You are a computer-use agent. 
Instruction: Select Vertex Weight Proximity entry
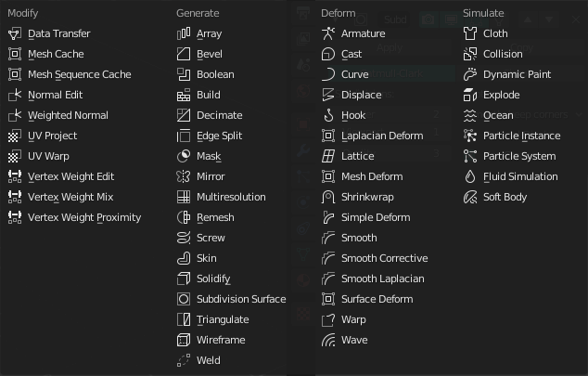[x=84, y=217]
